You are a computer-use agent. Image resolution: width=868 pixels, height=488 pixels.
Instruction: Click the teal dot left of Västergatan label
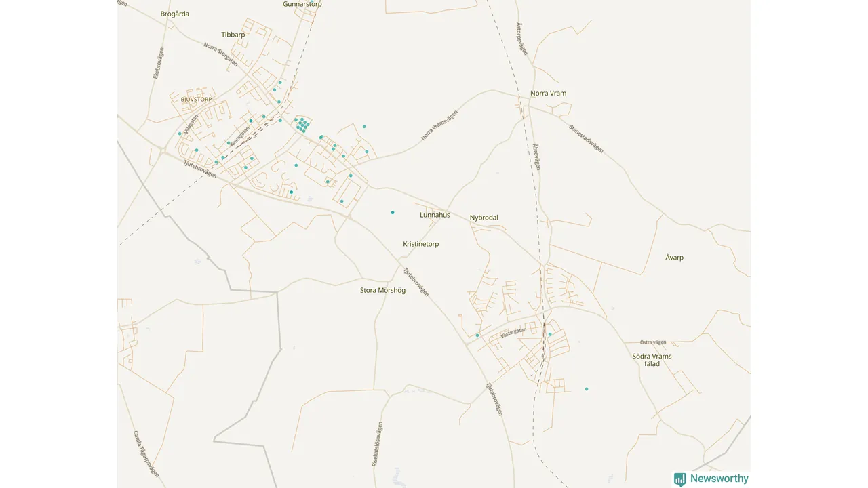477,335
